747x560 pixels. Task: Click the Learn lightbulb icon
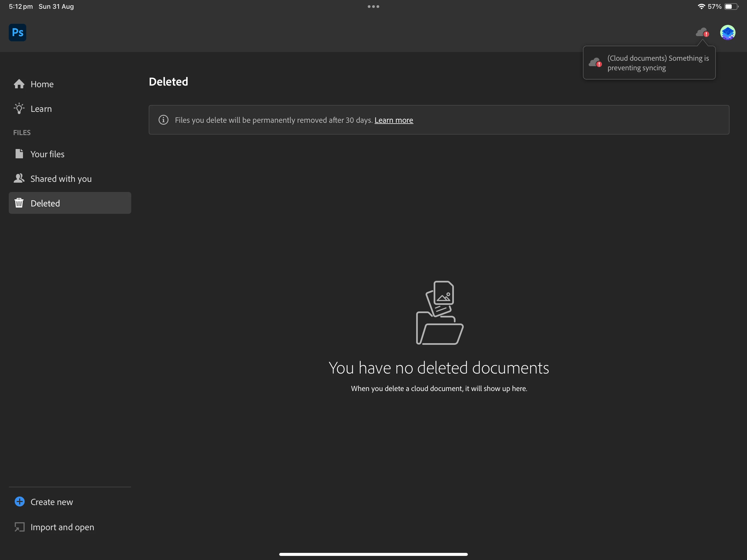click(x=19, y=109)
